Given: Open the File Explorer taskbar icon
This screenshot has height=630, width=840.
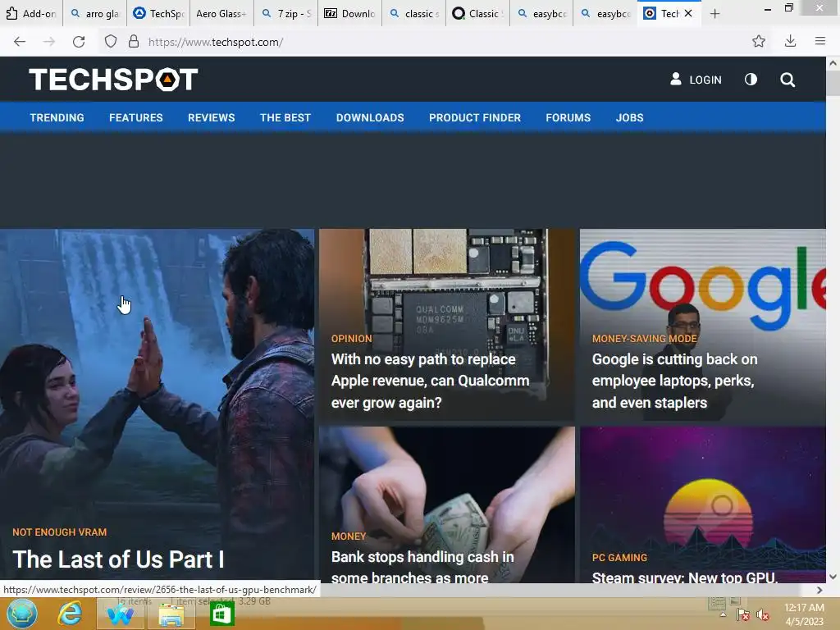Looking at the screenshot, I should point(171,614).
